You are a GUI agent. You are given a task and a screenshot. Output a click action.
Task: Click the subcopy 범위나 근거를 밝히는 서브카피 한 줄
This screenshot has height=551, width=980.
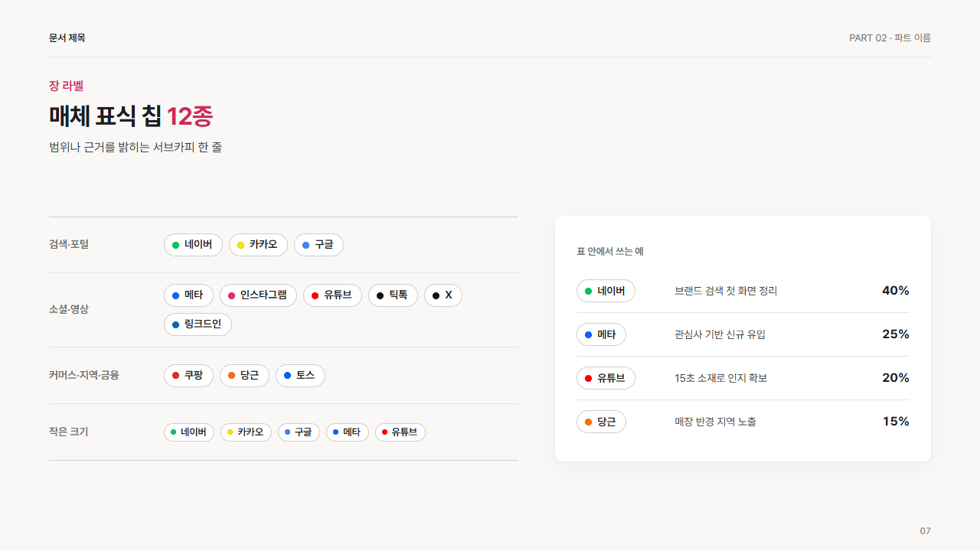pyautogui.click(x=136, y=147)
